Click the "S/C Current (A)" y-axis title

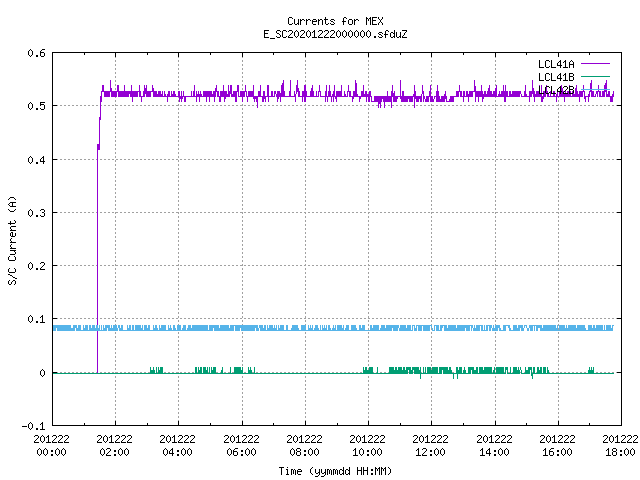click(13, 241)
